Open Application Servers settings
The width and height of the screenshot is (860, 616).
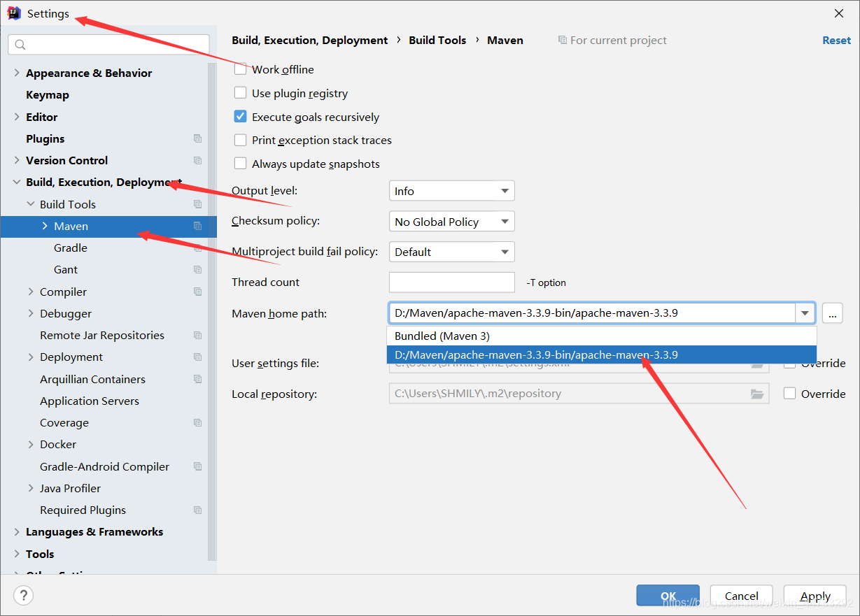[x=90, y=401]
